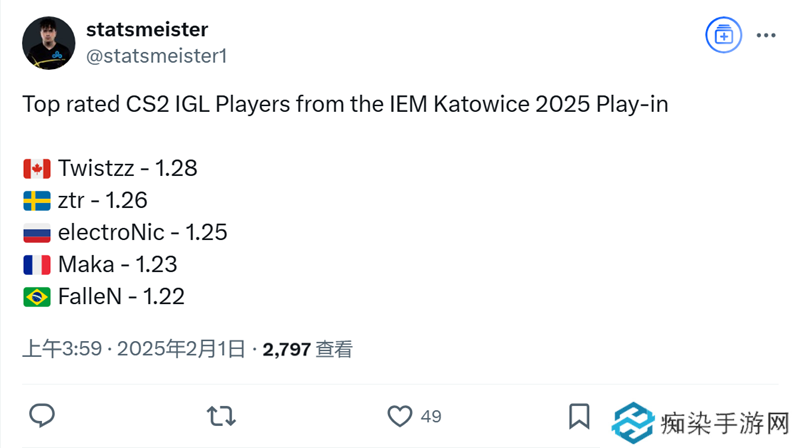This screenshot has width=800, height=448.
Task: Open the three-dot more options menu
Action: [766, 36]
